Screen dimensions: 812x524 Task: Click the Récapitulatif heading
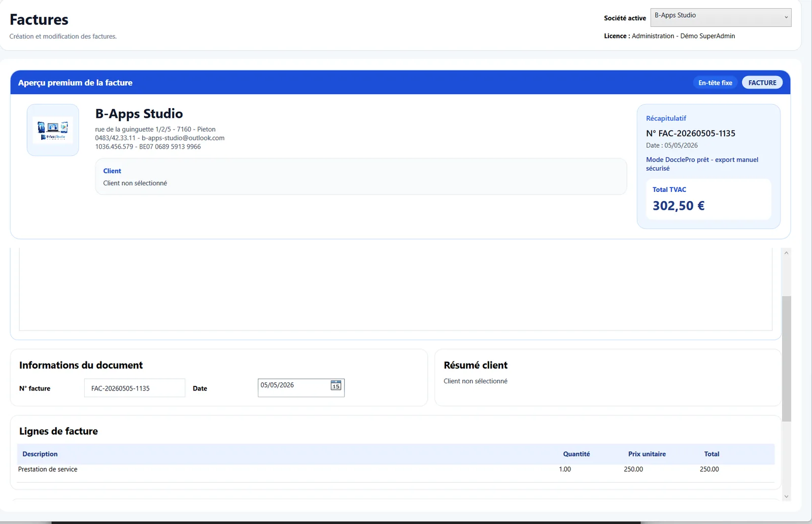pos(666,118)
